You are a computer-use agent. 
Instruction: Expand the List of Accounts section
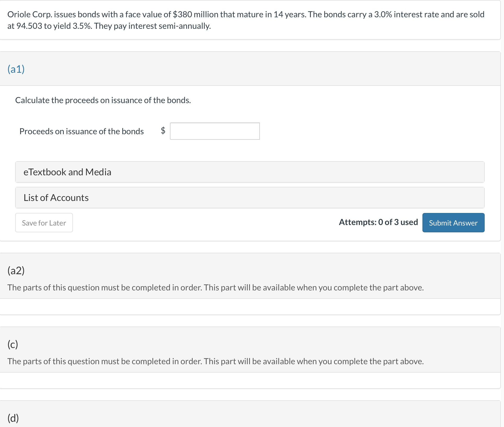tap(250, 198)
